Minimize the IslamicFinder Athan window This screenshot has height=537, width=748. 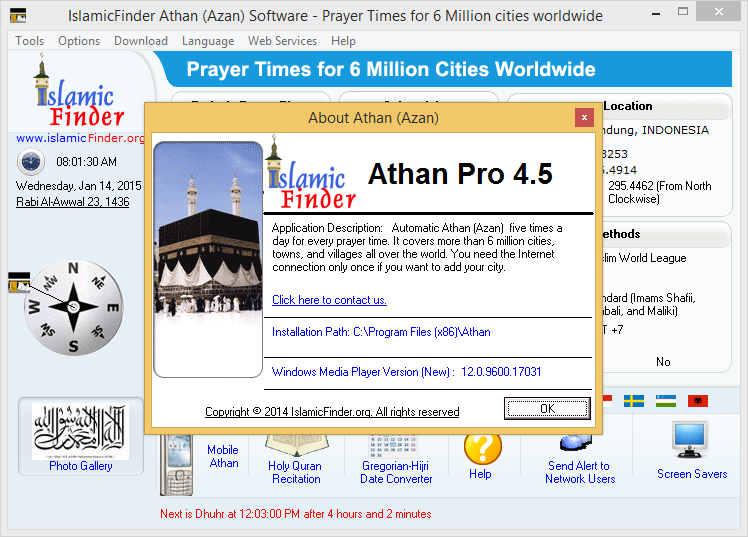click(x=656, y=13)
